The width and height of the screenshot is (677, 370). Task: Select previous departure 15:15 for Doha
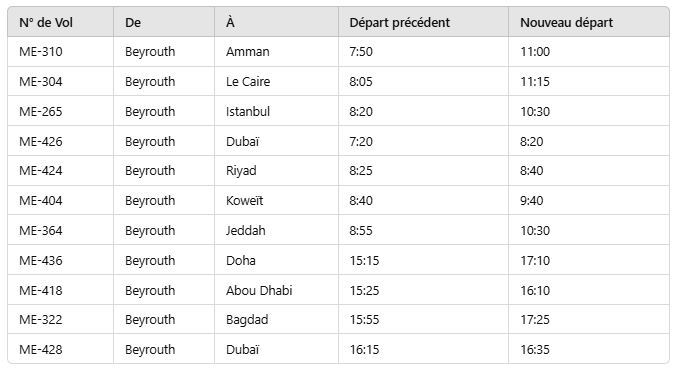[x=364, y=260]
